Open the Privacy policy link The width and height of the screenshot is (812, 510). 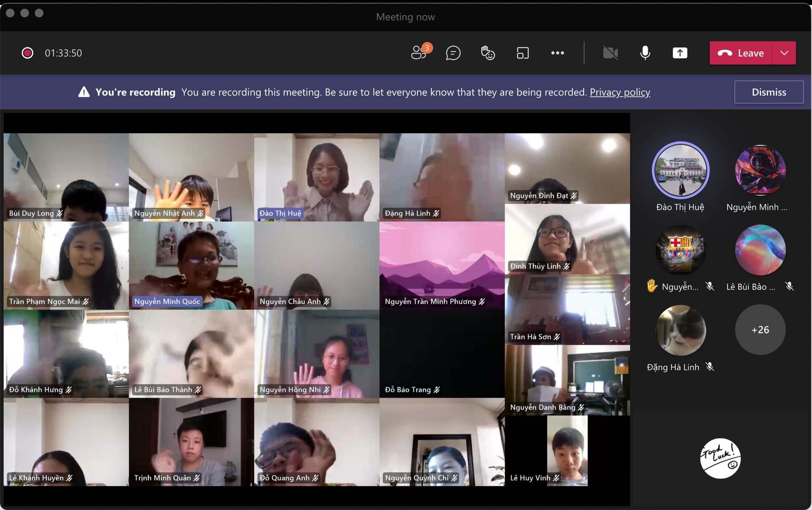pos(620,92)
